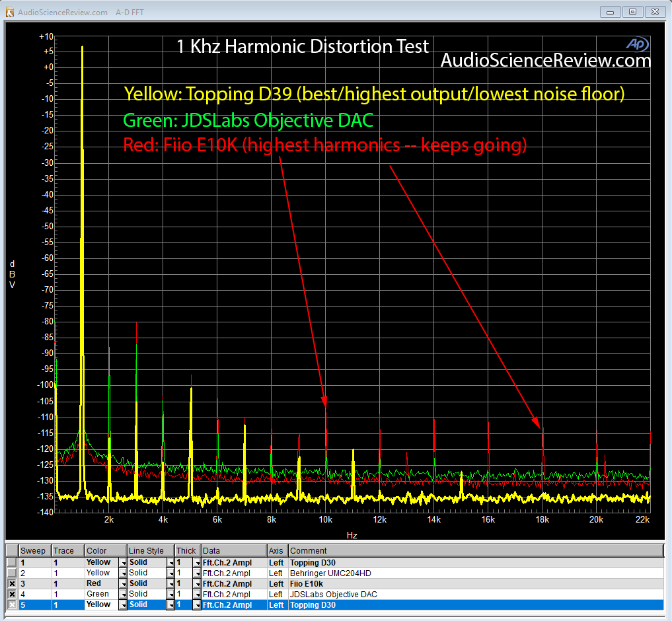Click the Sweep column header

[35, 551]
